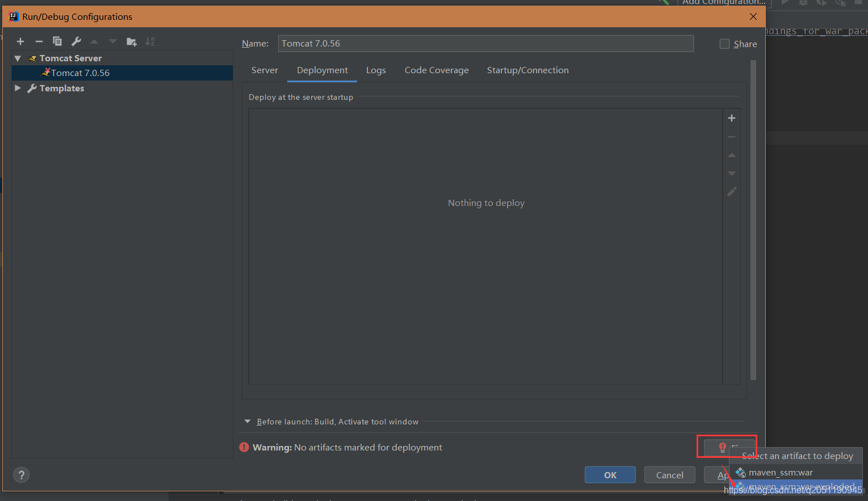Move configuration down arrow in left toolbar
Image resolution: width=868 pixels, height=501 pixels.
(113, 41)
